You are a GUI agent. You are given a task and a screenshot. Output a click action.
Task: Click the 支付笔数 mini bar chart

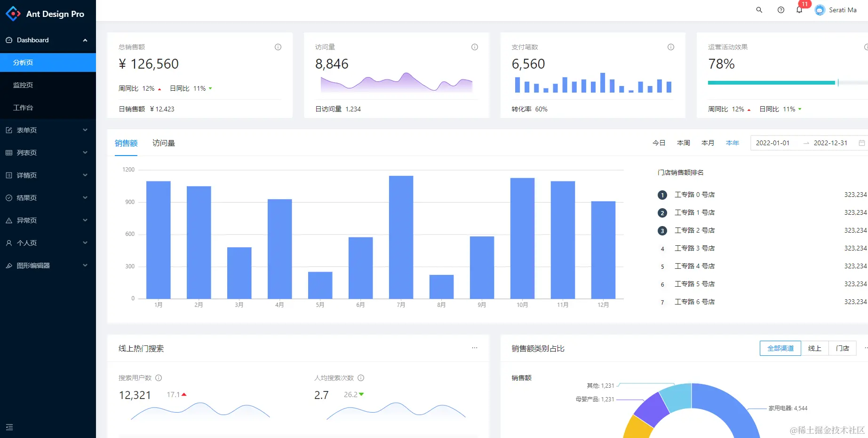click(x=593, y=83)
